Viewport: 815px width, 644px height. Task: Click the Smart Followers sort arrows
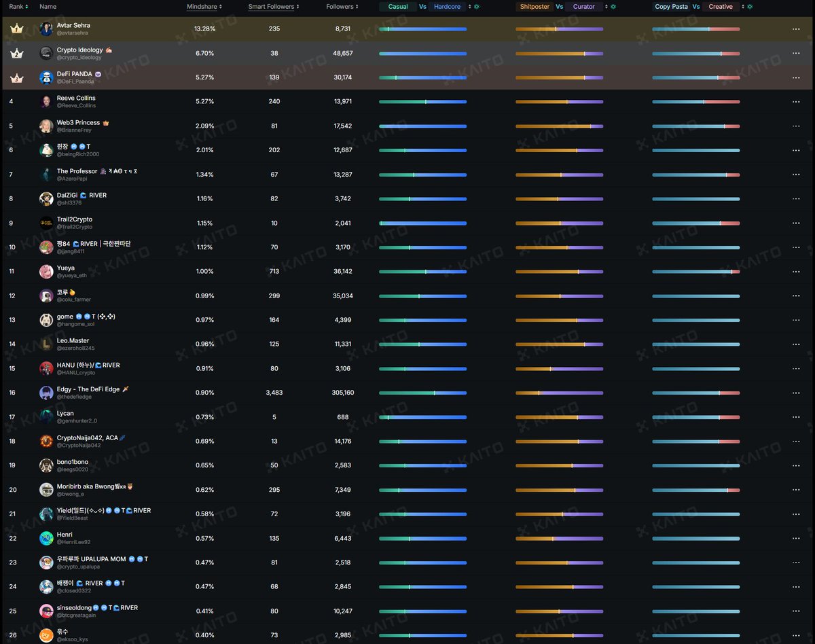point(298,7)
